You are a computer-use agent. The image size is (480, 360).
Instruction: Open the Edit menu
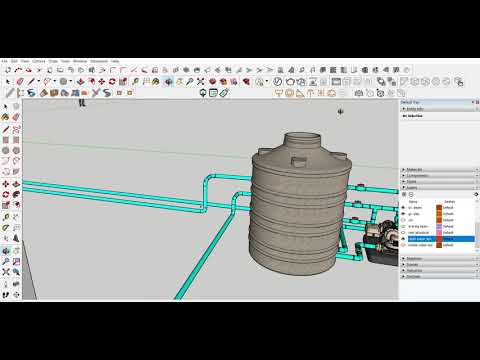pos(14,61)
